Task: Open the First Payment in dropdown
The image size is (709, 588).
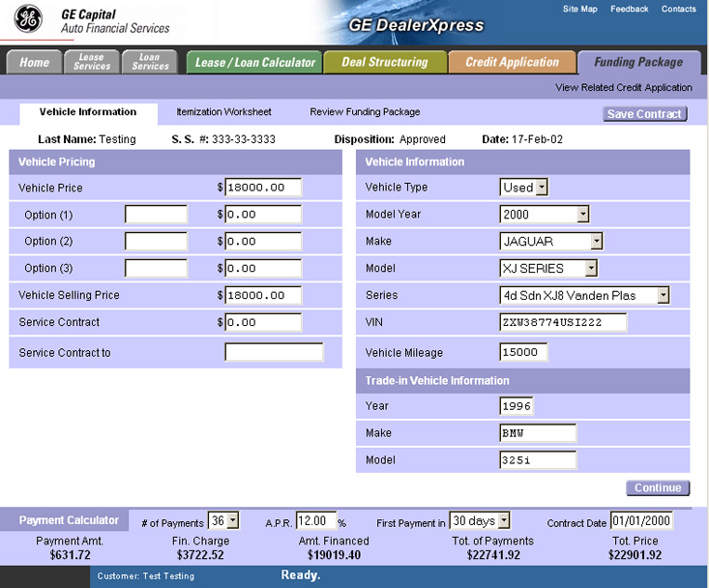Action: [x=480, y=520]
